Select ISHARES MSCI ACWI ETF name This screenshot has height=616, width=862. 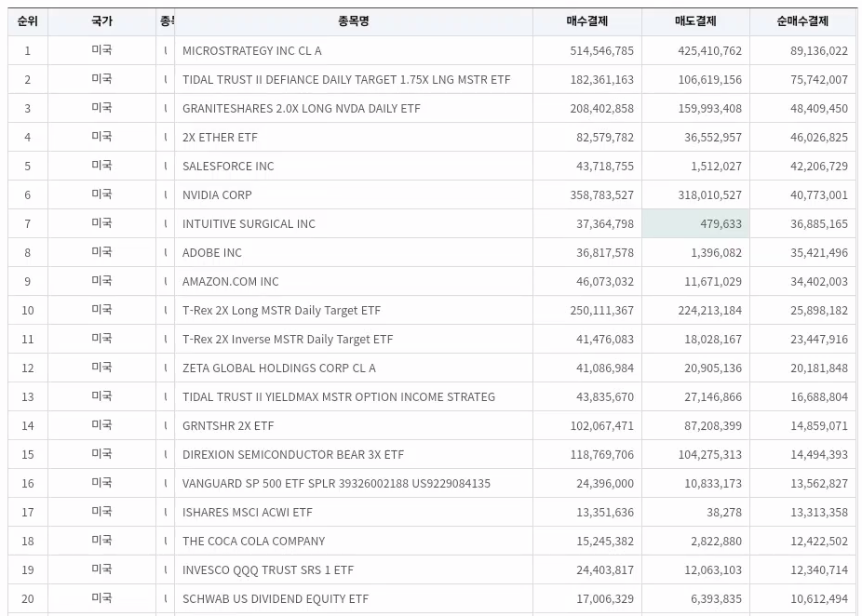(x=248, y=513)
